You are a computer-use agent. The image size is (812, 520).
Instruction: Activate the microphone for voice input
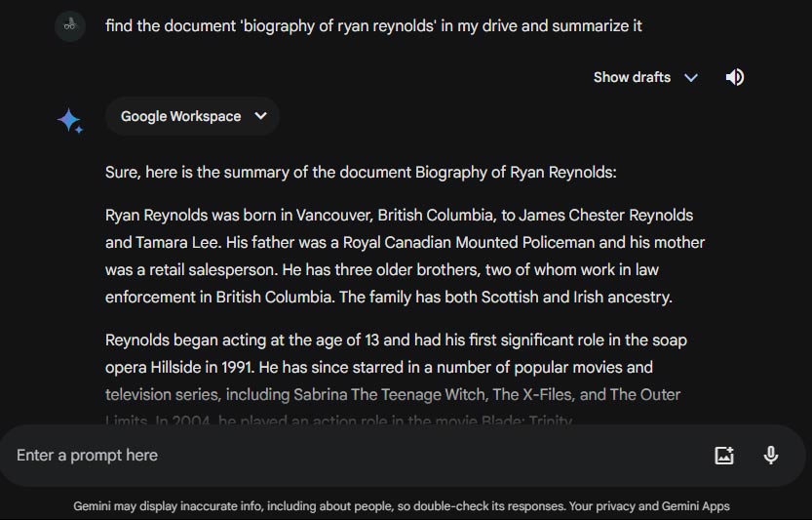[771, 455]
